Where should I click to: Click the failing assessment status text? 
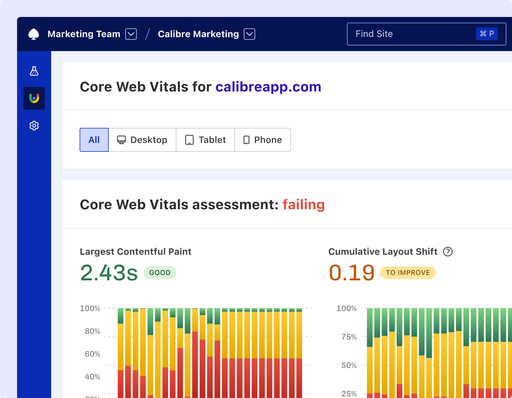point(304,204)
